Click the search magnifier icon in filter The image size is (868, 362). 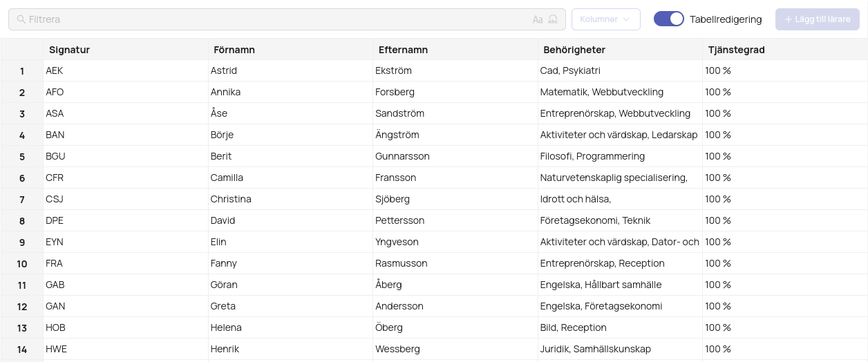[21, 19]
